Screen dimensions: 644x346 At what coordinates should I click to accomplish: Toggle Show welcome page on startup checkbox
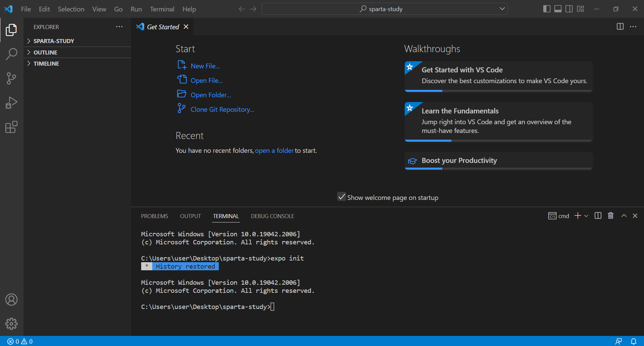341,197
